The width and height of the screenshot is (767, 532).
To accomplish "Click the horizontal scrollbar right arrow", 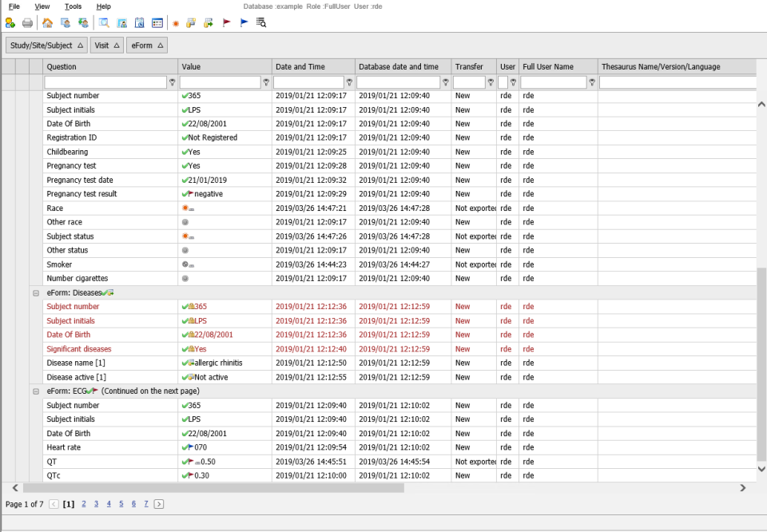I will coord(743,487).
